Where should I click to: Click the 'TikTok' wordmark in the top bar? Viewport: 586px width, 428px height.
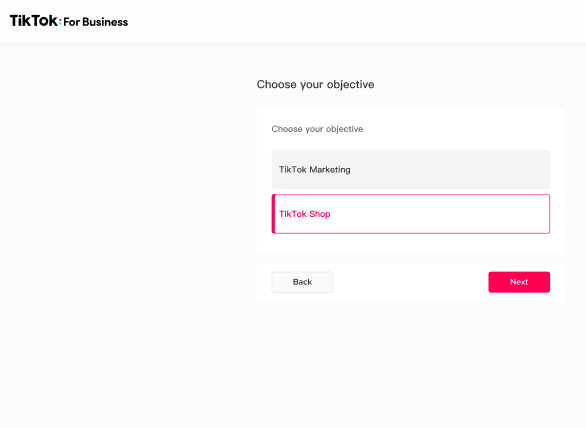[34, 21]
